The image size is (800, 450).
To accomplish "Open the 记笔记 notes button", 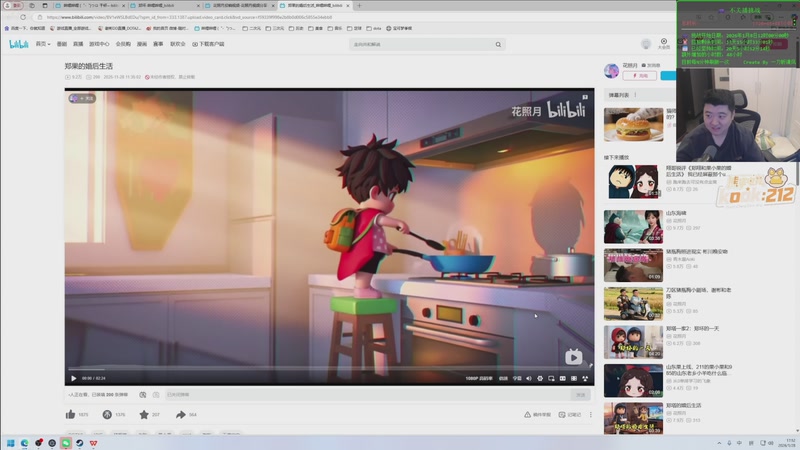I will click(x=570, y=415).
